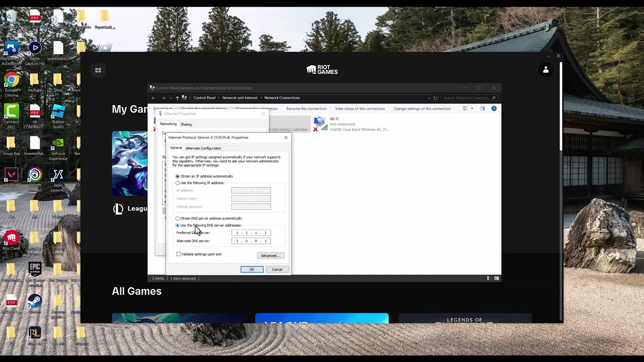The width and height of the screenshot is (644, 362).
Task: Select Obtain DNS server address automatically
Action: click(x=209, y=219)
